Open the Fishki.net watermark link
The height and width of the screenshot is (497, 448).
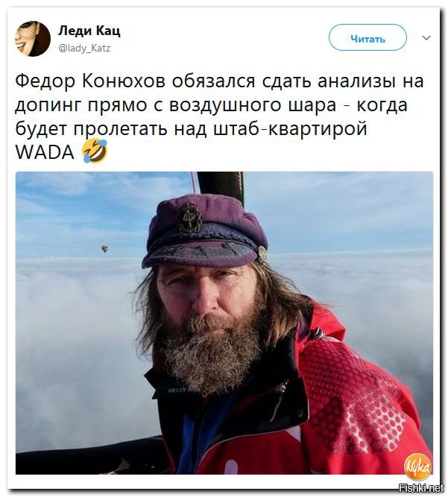tap(421, 489)
